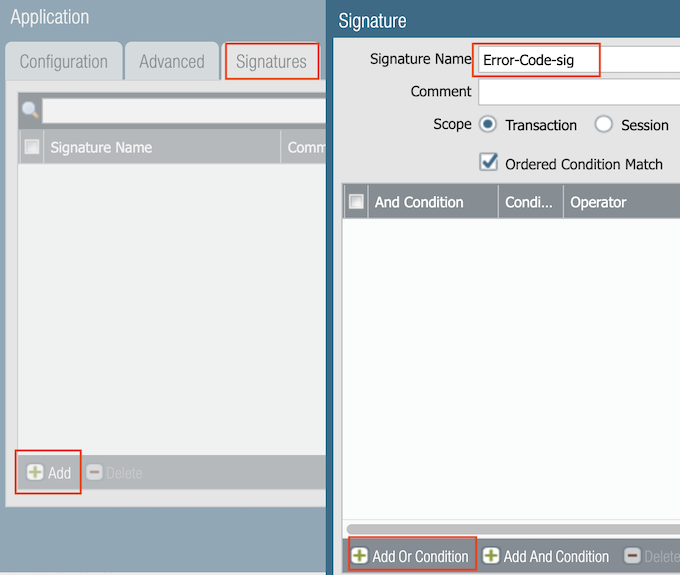The height and width of the screenshot is (575, 680).
Task: Select the Session scope radio button
Action: tap(603, 124)
